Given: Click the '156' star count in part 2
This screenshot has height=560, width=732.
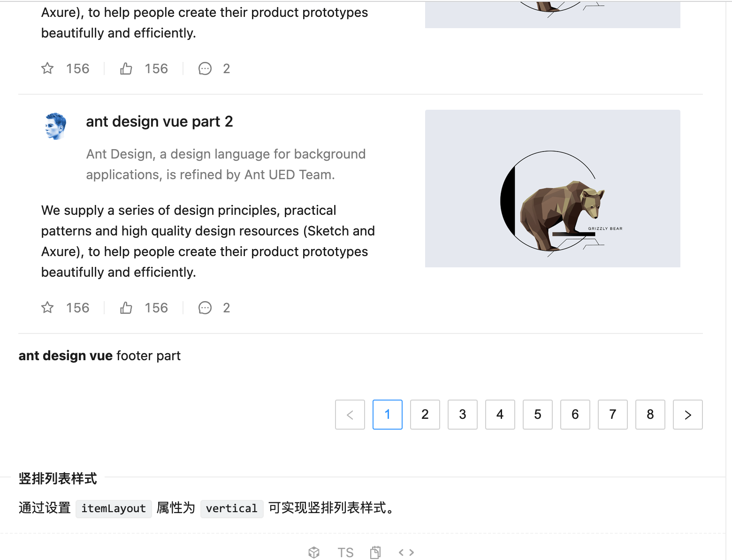Looking at the screenshot, I should pyautogui.click(x=77, y=308).
